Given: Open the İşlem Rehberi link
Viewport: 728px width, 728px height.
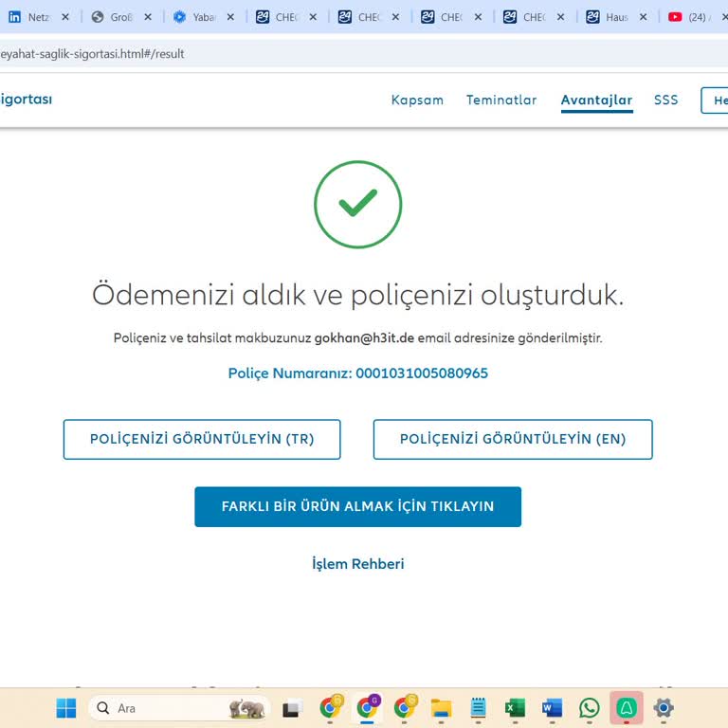Looking at the screenshot, I should tap(358, 564).
